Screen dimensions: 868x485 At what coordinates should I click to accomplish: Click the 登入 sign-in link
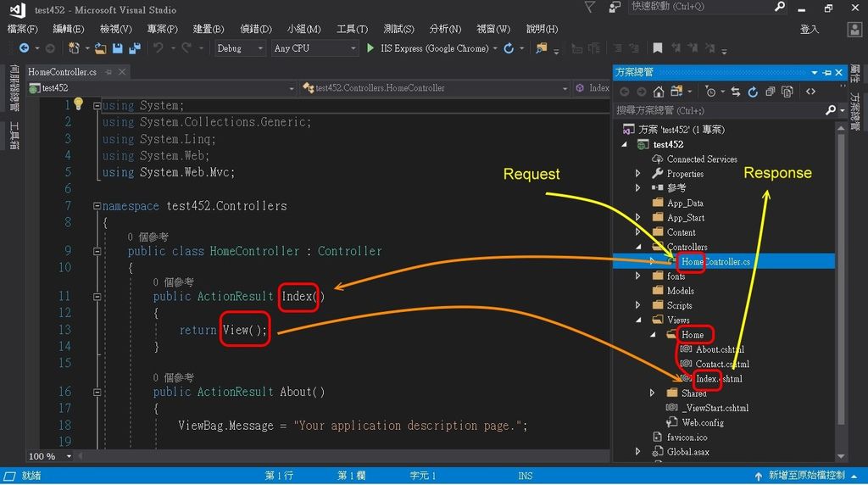pos(810,29)
